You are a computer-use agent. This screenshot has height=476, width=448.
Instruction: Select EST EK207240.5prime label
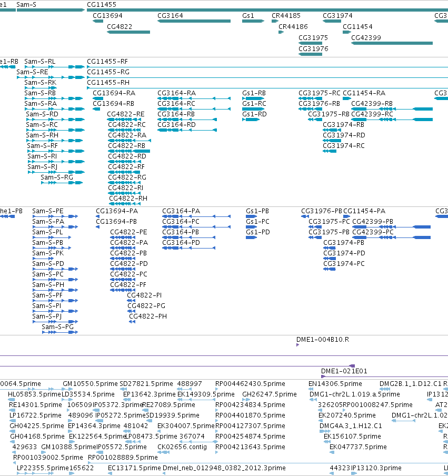coord(347,415)
